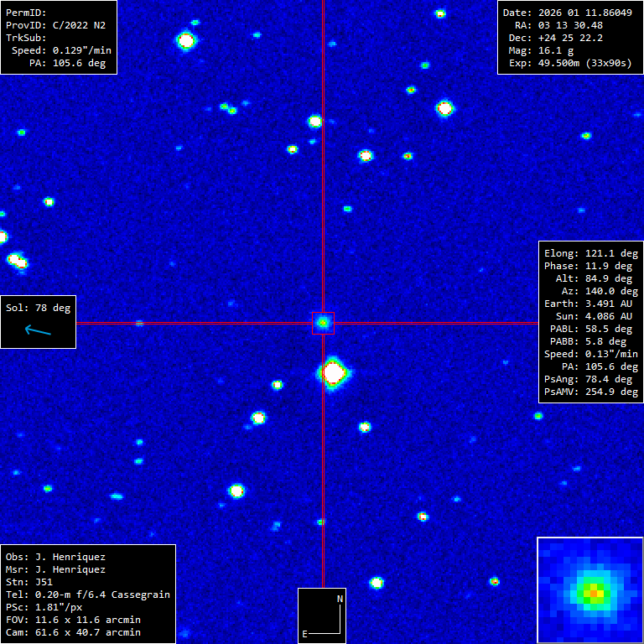
Task: Click the N-E compass orientation indicator
Action: [322, 616]
